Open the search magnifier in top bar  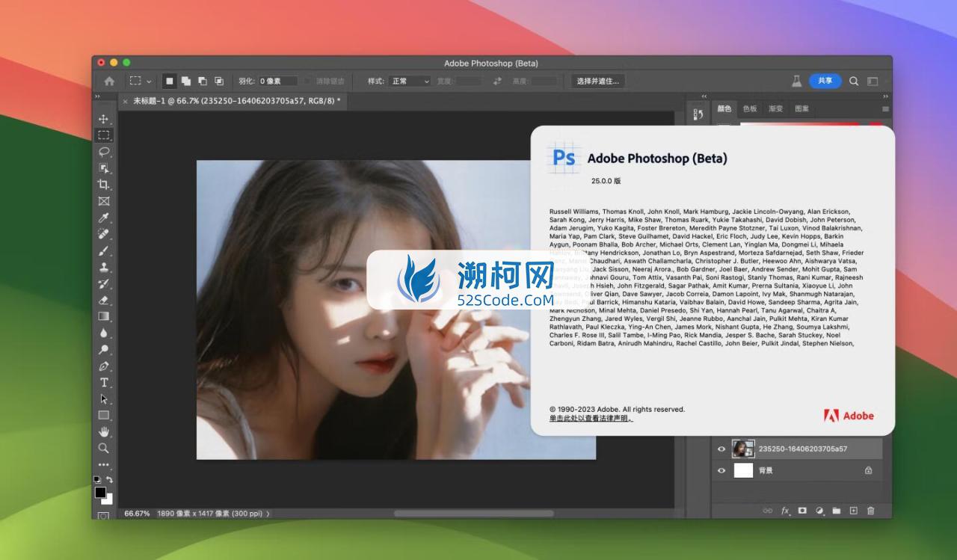(x=854, y=81)
